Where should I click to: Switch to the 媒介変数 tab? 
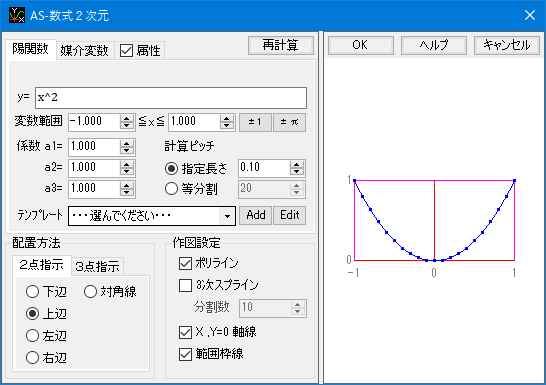(84, 50)
